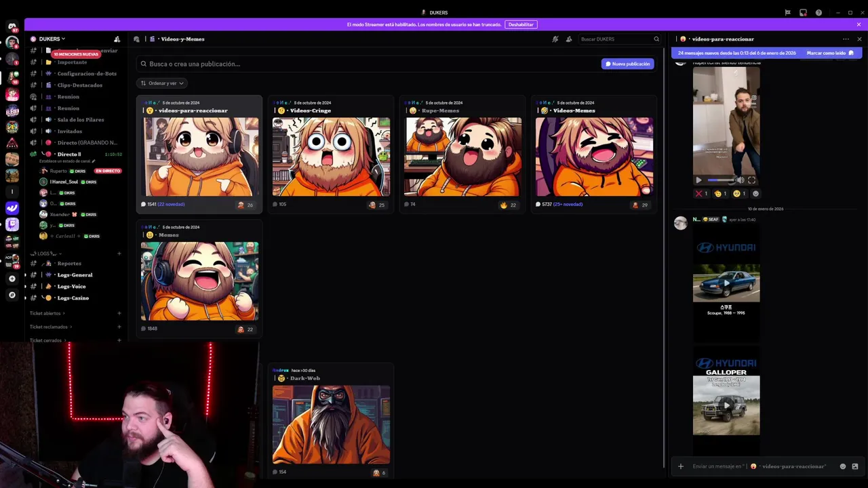This screenshot has width=868, height=488.
Task: Click the Deshabilitar streamer mode button
Action: tap(521, 24)
